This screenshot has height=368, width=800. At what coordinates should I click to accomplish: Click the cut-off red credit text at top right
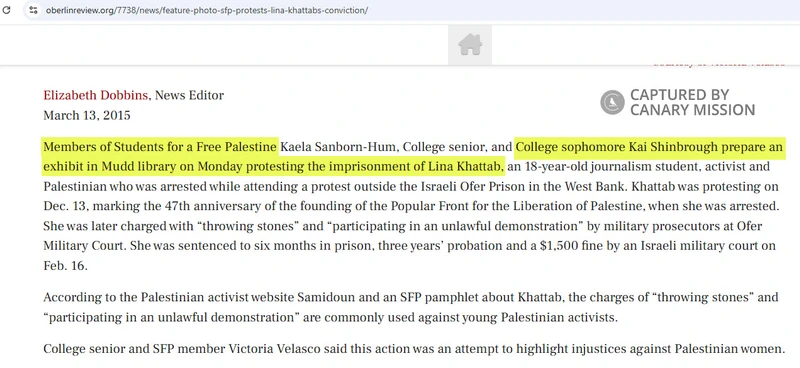pos(719,64)
